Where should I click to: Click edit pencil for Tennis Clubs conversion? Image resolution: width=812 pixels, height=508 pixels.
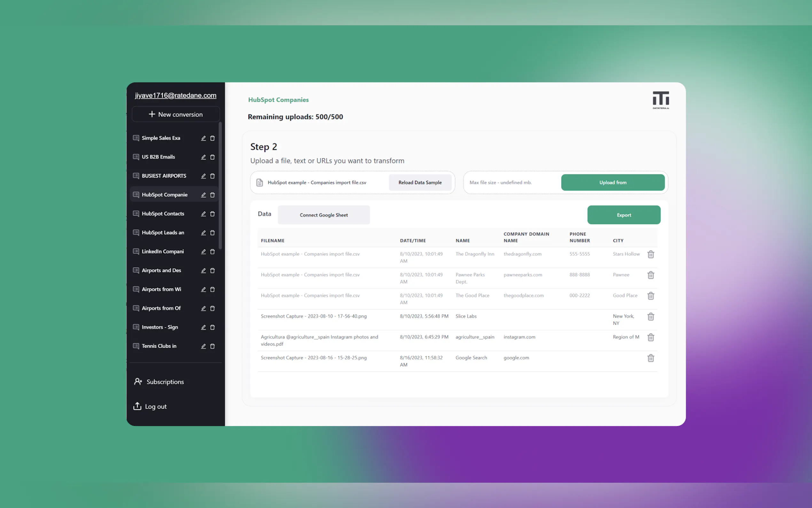(203, 346)
